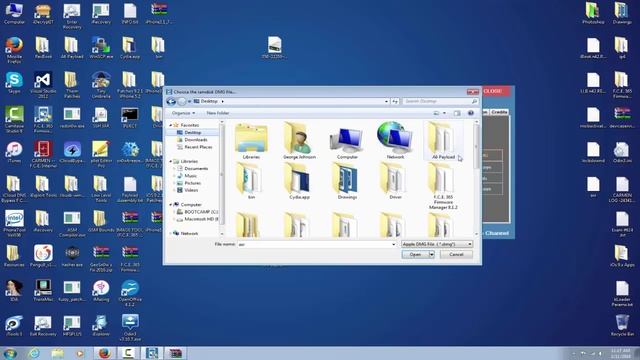Click the red CLOSE button in background app
640x360 pixels.
click(x=495, y=91)
